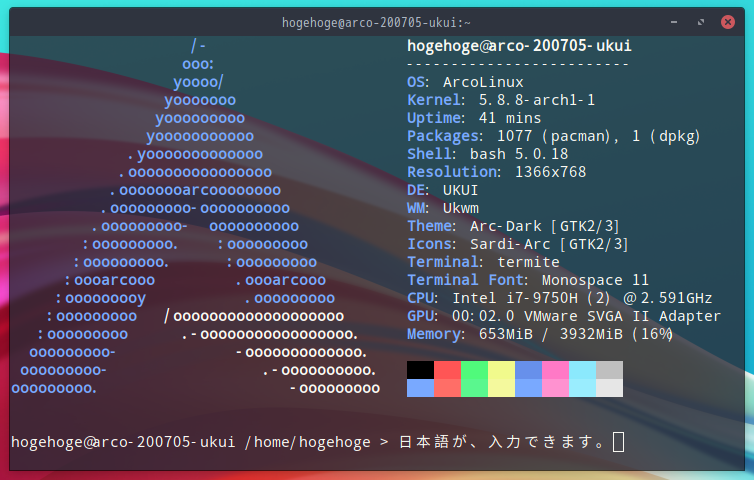The width and height of the screenshot is (754, 480).
Task: Click the WM: Ukwm line
Action: tap(443, 208)
